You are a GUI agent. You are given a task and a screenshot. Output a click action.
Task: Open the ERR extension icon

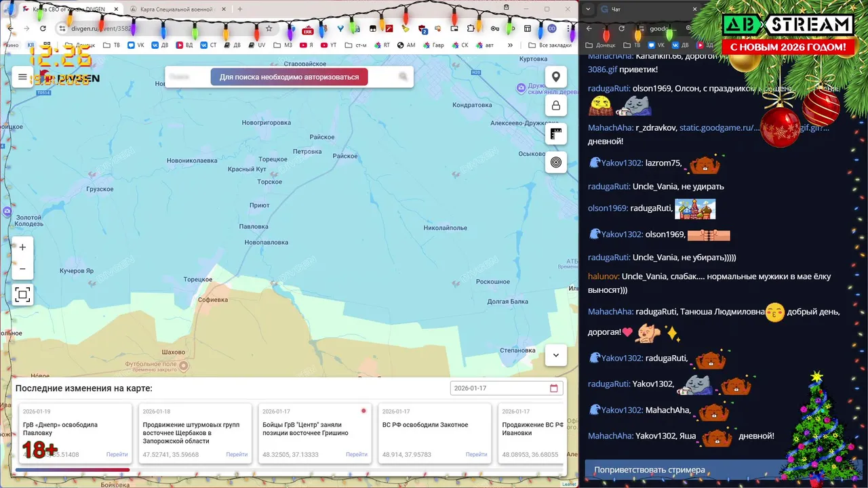(308, 29)
